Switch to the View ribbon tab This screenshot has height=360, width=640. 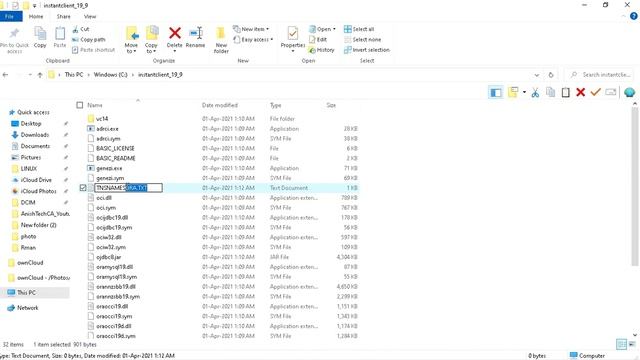click(90, 16)
